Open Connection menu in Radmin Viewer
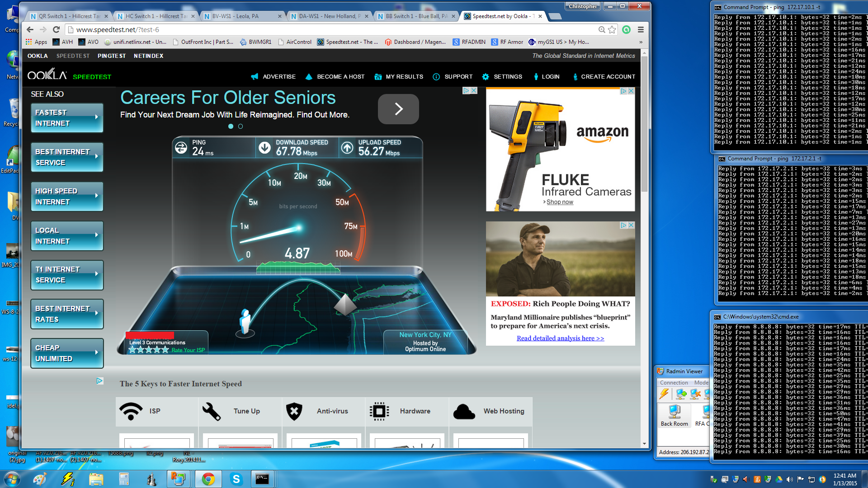The width and height of the screenshot is (868, 488). (x=674, y=383)
